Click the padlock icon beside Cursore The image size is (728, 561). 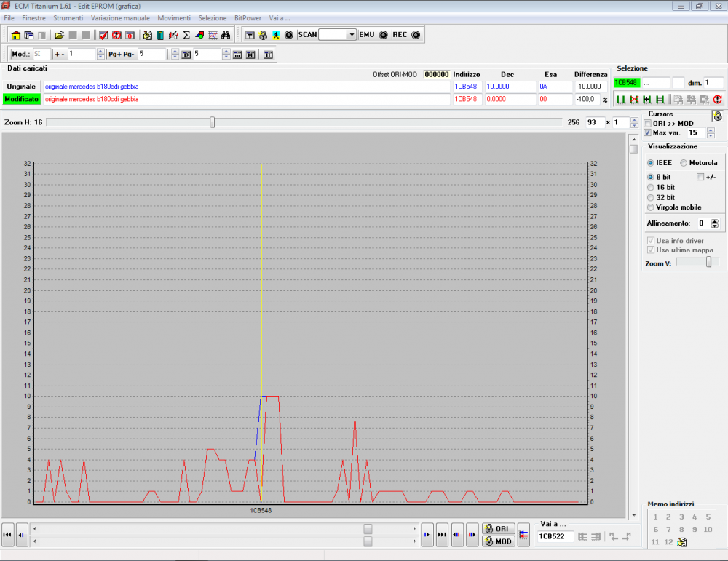pos(717,116)
